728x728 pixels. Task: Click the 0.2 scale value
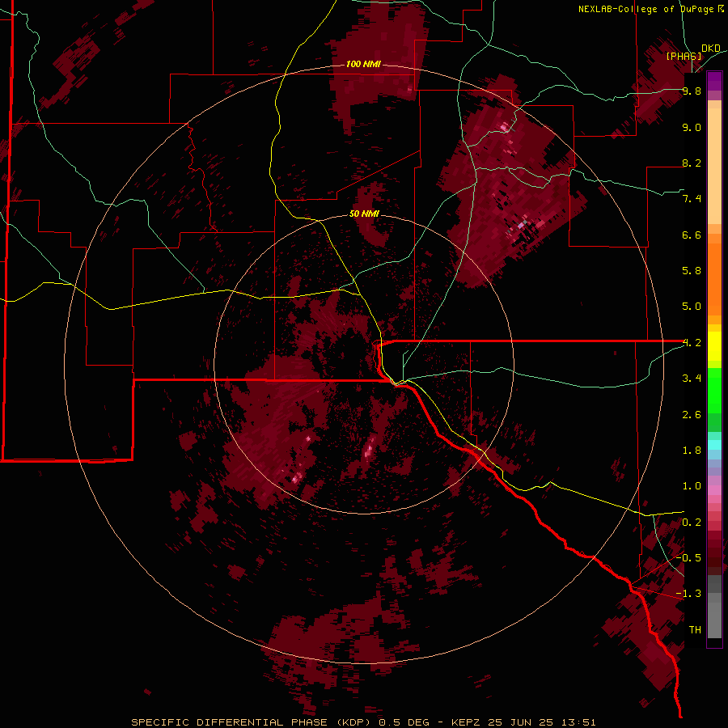click(x=692, y=523)
